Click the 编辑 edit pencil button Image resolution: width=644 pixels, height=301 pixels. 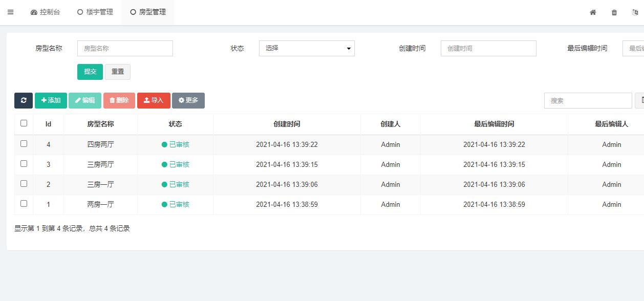(x=85, y=100)
